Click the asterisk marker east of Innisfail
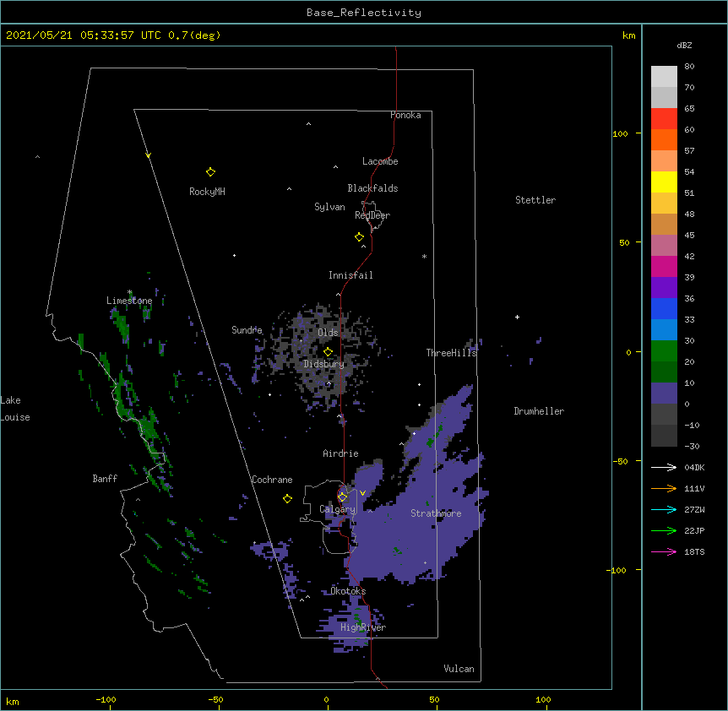 [424, 256]
